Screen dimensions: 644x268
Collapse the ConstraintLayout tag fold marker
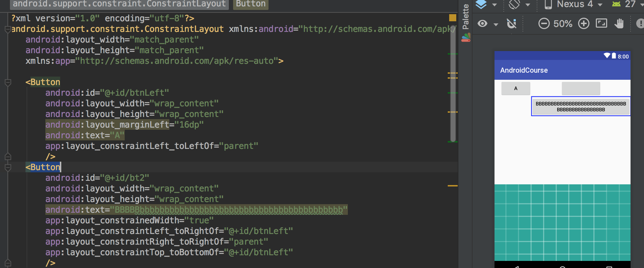click(x=8, y=29)
